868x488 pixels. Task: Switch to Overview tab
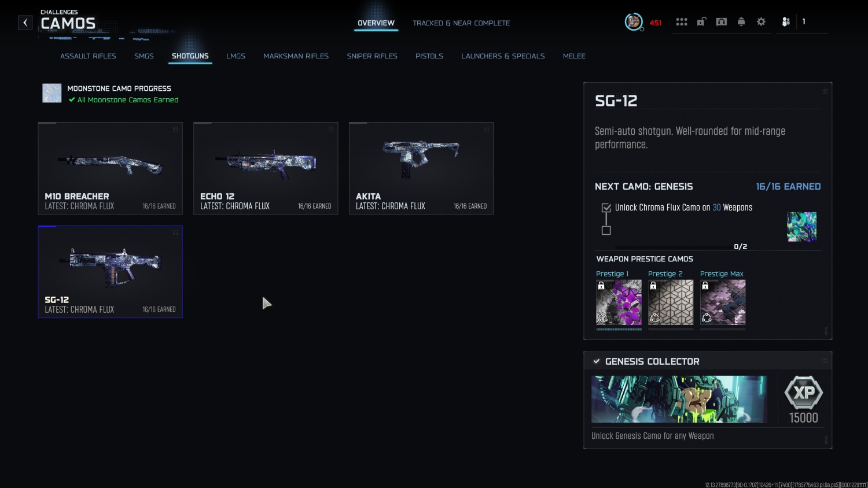[x=376, y=23]
